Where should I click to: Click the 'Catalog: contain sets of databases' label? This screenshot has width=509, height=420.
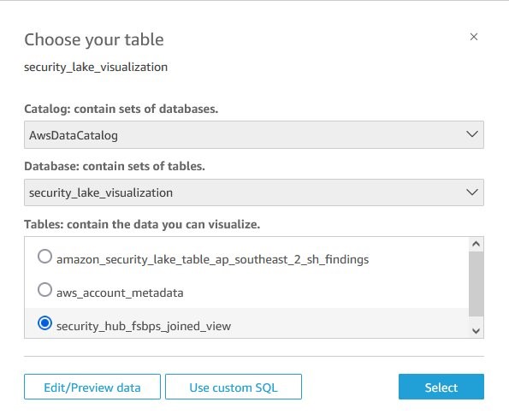pos(121,109)
